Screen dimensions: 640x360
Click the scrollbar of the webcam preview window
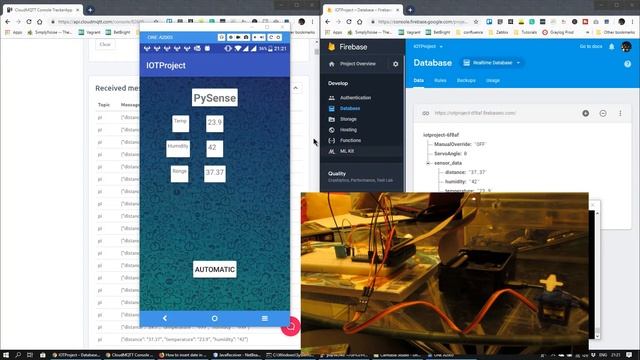coord(597,273)
